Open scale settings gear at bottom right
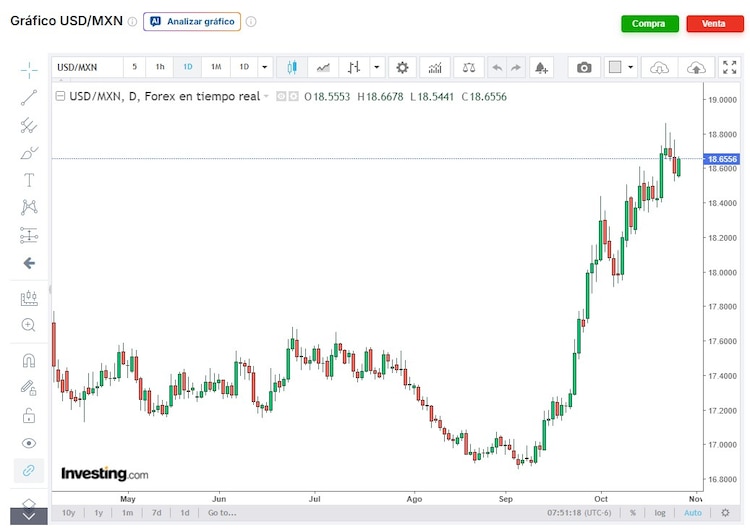The width and height of the screenshot is (750, 530). tap(725, 513)
